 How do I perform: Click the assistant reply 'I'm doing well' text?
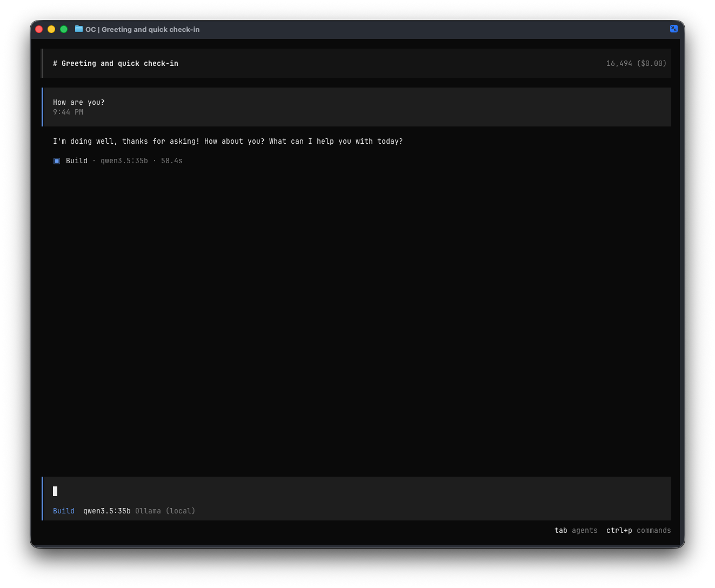point(228,141)
